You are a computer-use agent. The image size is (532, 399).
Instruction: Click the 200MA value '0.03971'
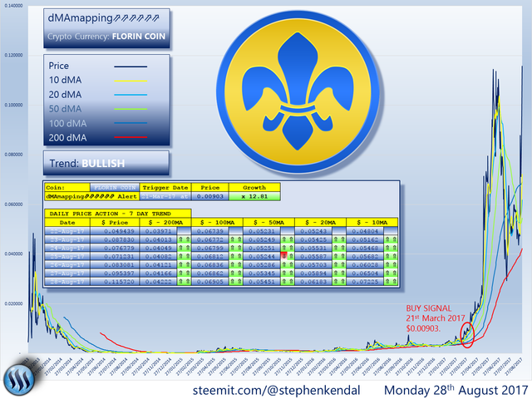pos(159,231)
